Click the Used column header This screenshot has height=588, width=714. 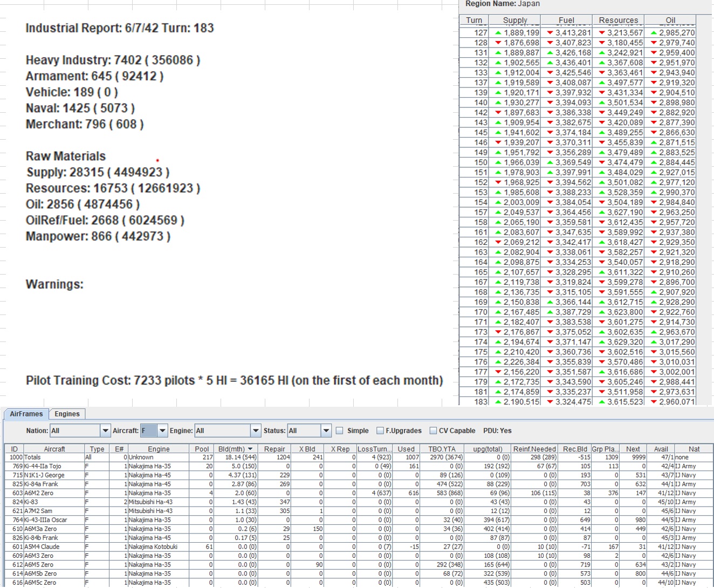point(406,449)
